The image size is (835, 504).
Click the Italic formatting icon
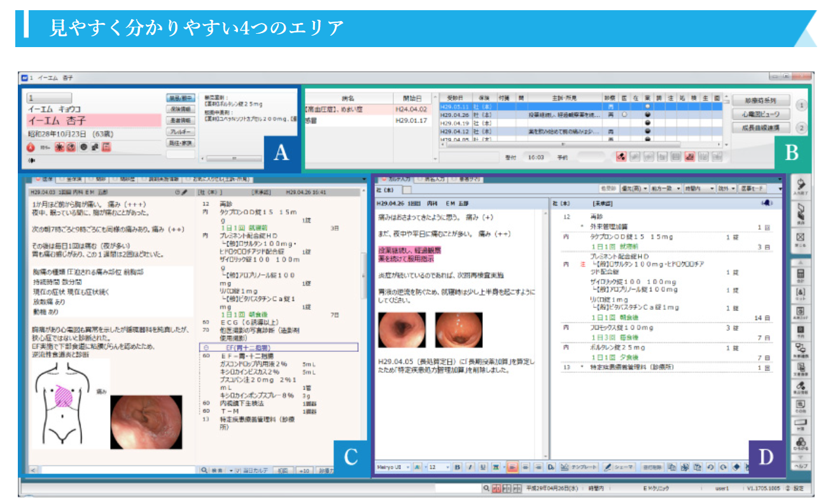point(470,467)
